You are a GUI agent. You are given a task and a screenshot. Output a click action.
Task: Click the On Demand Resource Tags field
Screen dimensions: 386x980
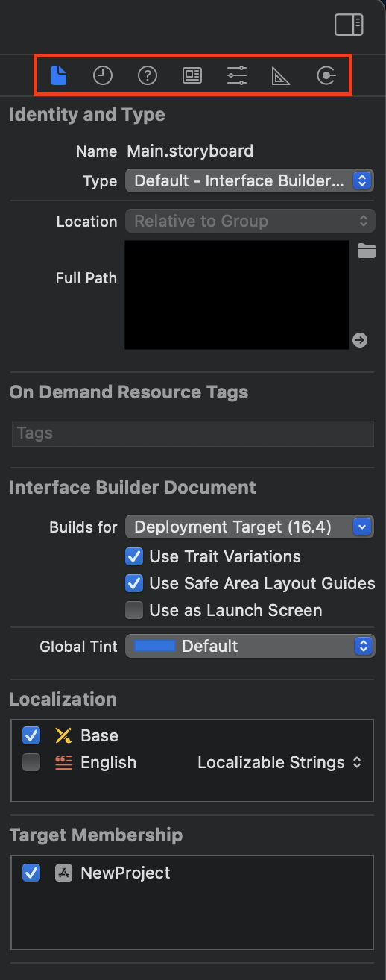point(193,433)
